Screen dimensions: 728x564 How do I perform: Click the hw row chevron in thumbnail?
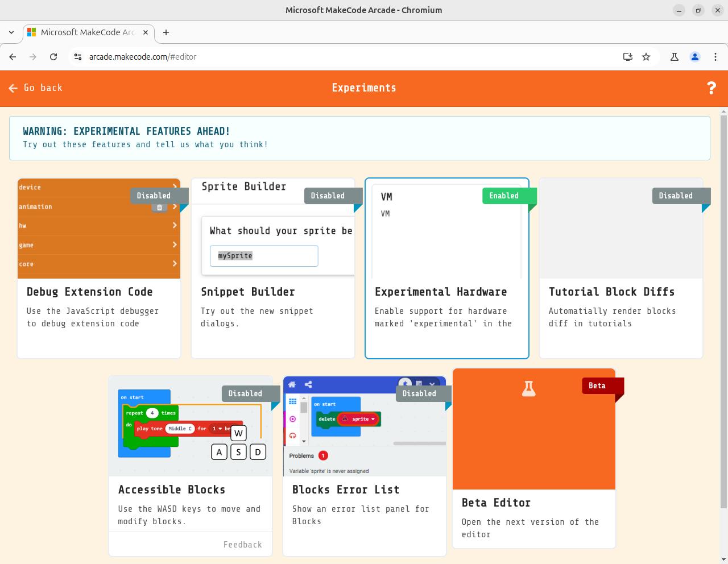coord(175,225)
